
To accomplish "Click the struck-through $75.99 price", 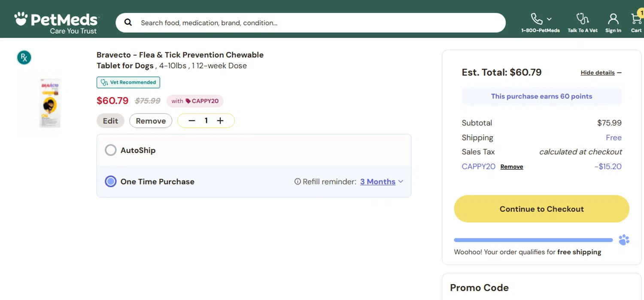I will pos(148,101).
